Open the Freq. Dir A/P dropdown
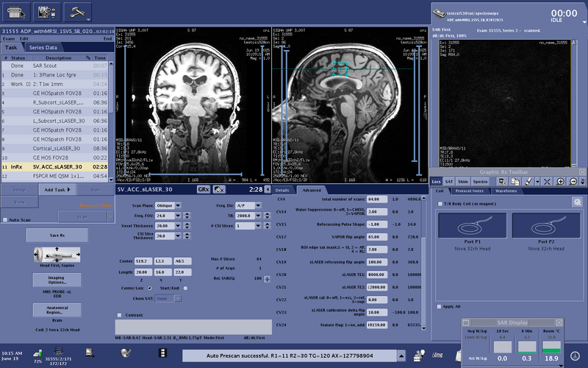The height and width of the screenshot is (368, 588). coord(258,205)
